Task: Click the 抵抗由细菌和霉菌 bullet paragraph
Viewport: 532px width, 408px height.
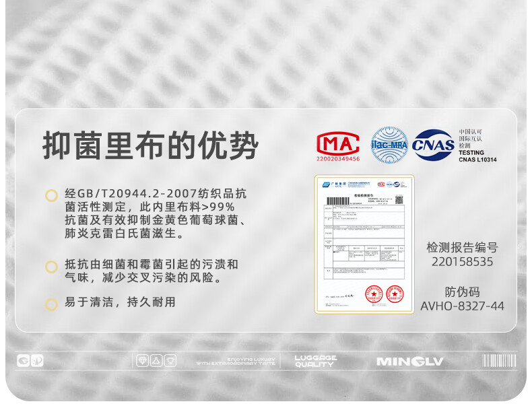Action: coord(152,271)
